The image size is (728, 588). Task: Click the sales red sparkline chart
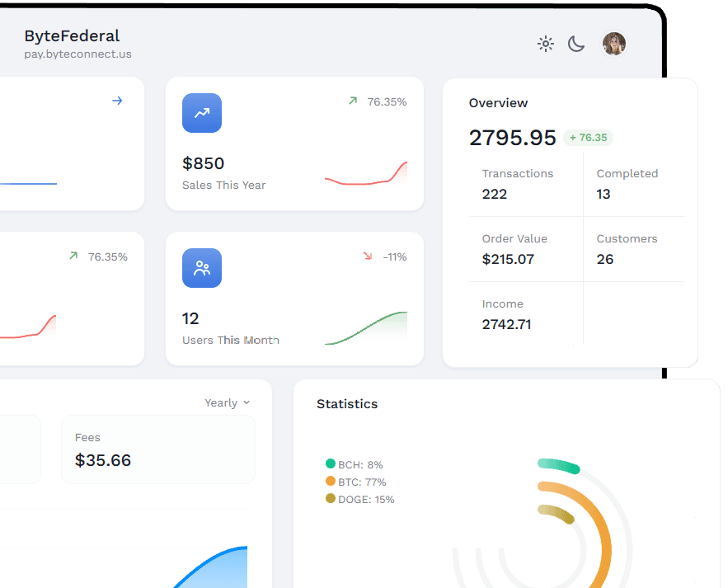coord(366,173)
